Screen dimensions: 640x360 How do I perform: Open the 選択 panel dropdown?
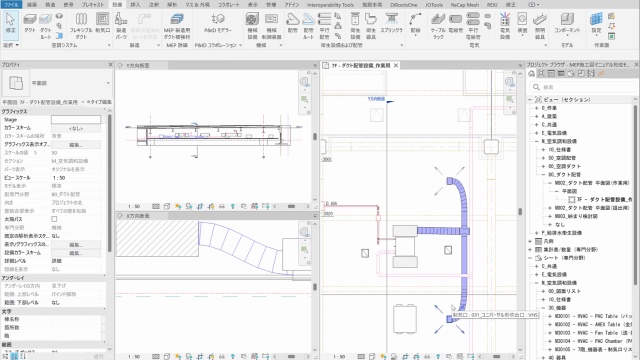(x=11, y=45)
